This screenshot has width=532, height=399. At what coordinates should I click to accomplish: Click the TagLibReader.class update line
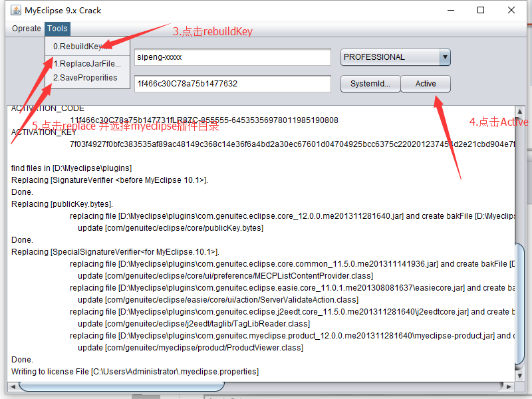click(194, 324)
